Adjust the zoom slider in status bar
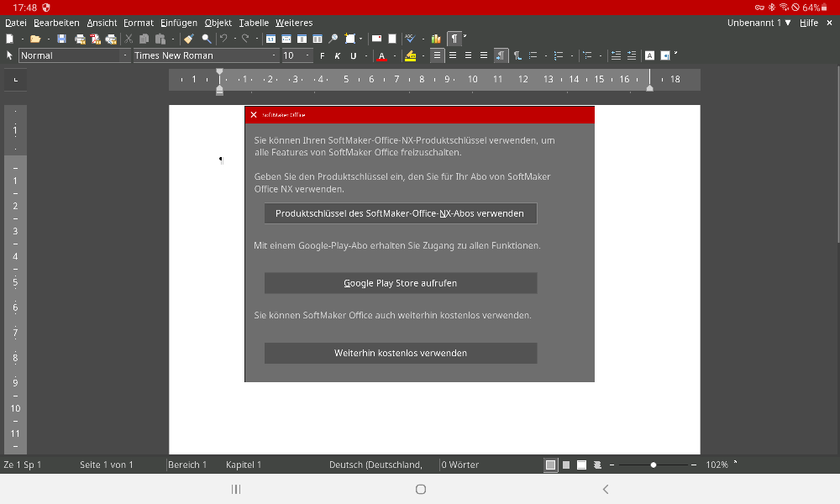The height and width of the screenshot is (504, 840). click(654, 465)
